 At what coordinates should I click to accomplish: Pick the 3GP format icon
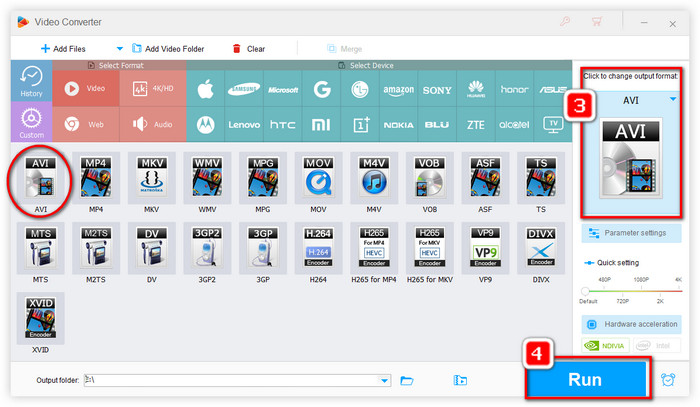point(263,248)
